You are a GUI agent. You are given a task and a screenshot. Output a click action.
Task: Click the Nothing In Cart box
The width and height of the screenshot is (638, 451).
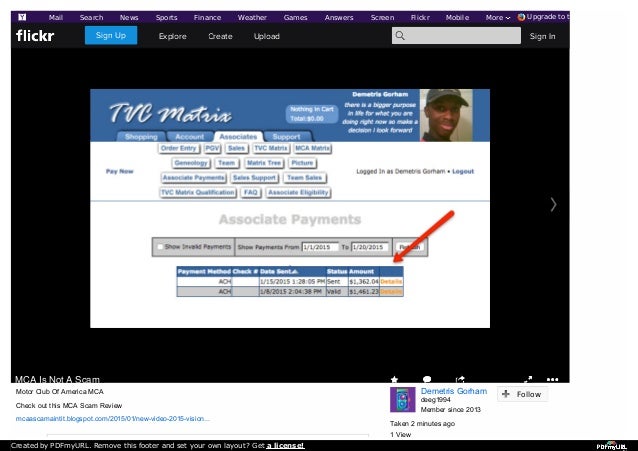(x=312, y=114)
